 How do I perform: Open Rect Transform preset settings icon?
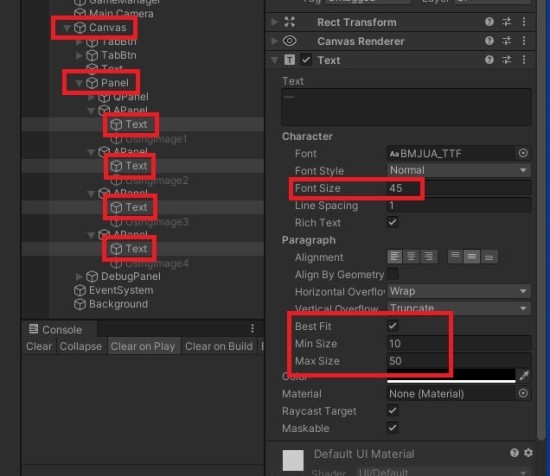[x=507, y=22]
